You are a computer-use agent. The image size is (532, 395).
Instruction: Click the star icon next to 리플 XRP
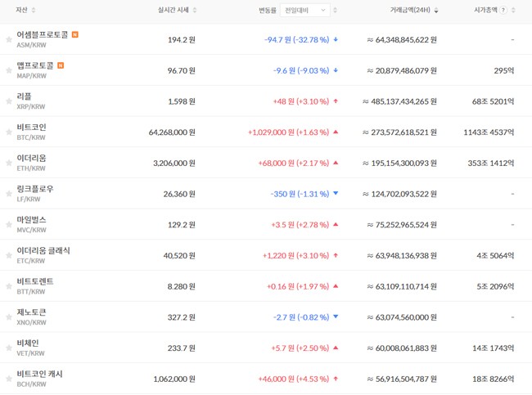pos(9,101)
